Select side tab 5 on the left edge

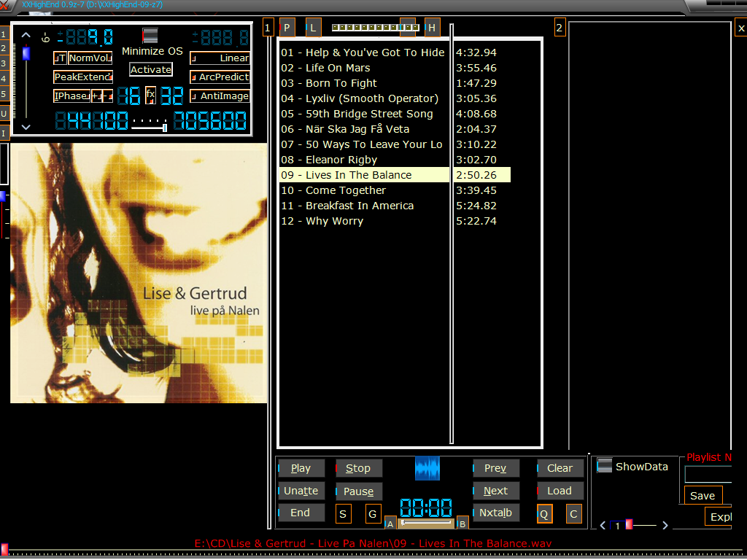4,94
